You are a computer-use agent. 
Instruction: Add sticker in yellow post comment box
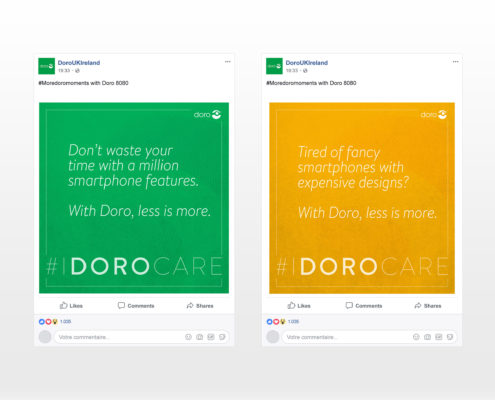(450, 337)
